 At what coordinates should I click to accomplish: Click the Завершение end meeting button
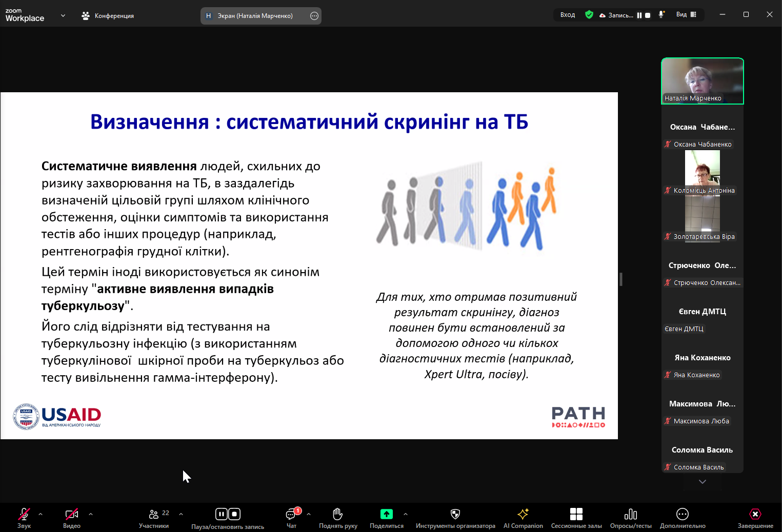click(x=755, y=515)
